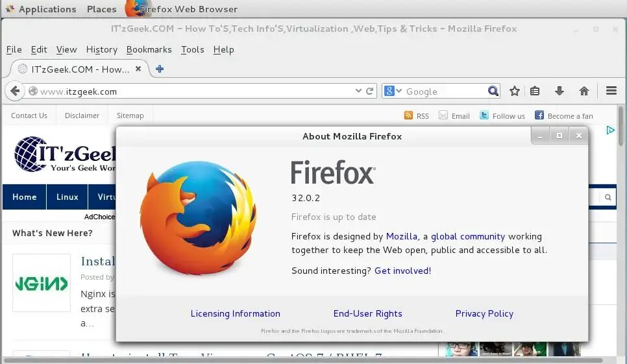627x364 pixels.
Task: Click the horizontal scrollbar at bottom
Action: pyautogui.click(x=302, y=360)
